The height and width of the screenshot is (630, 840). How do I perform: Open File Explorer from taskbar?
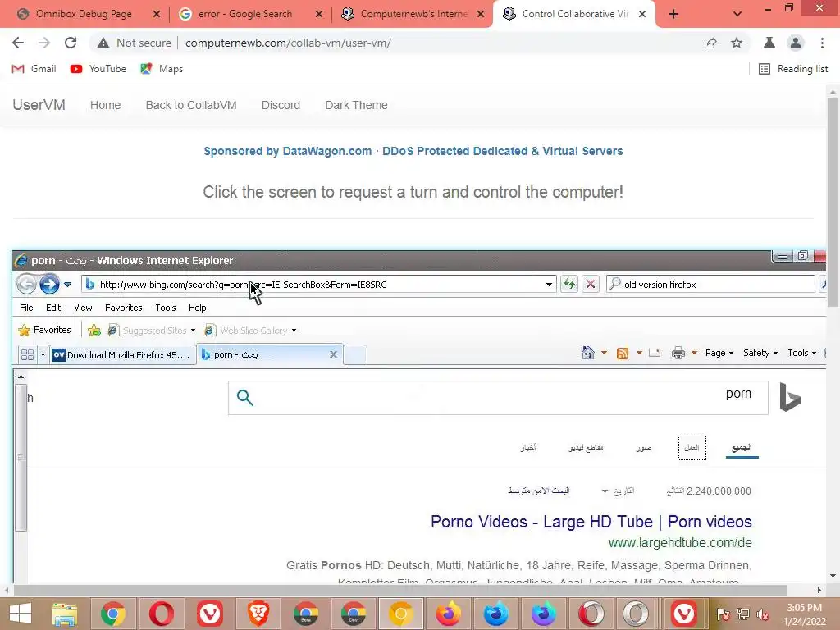tap(64, 614)
